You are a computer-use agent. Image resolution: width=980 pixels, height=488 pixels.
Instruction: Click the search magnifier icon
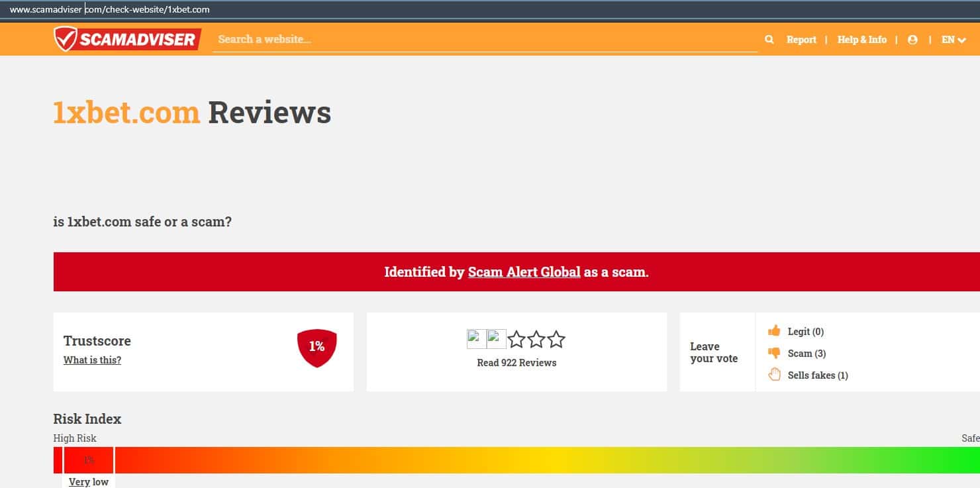(769, 40)
